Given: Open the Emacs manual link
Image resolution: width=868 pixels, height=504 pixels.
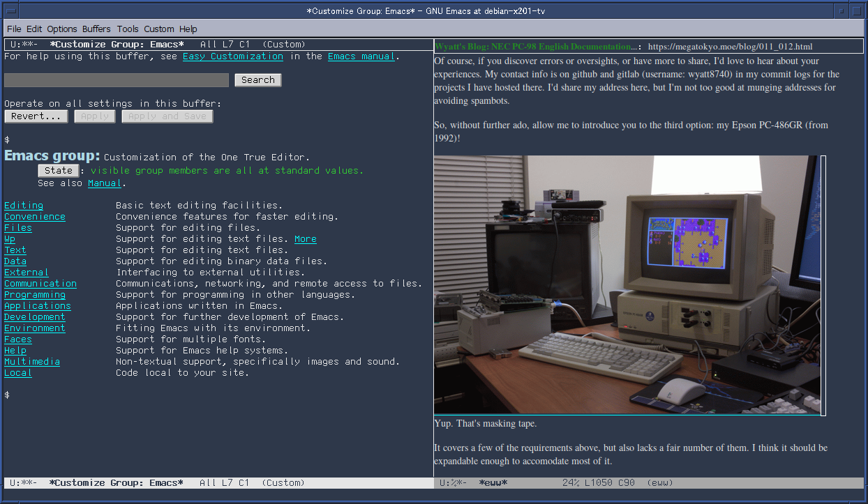Looking at the screenshot, I should [361, 56].
